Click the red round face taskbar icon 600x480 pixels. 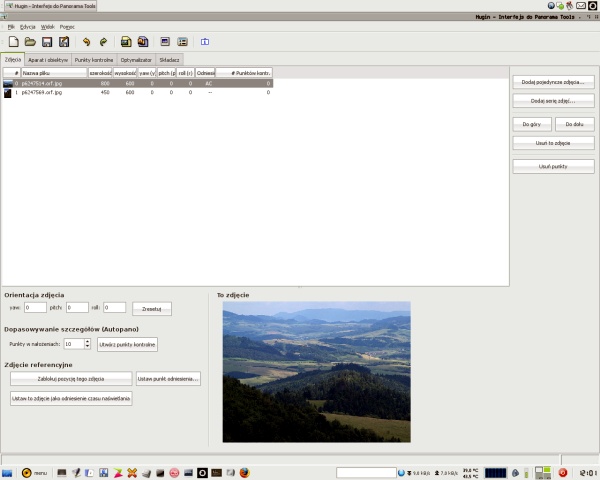point(174,473)
